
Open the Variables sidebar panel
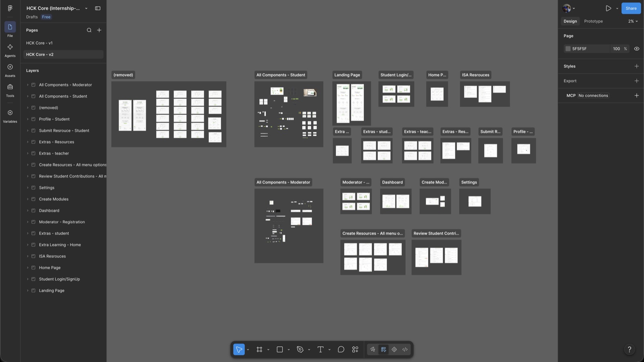[x=10, y=113]
